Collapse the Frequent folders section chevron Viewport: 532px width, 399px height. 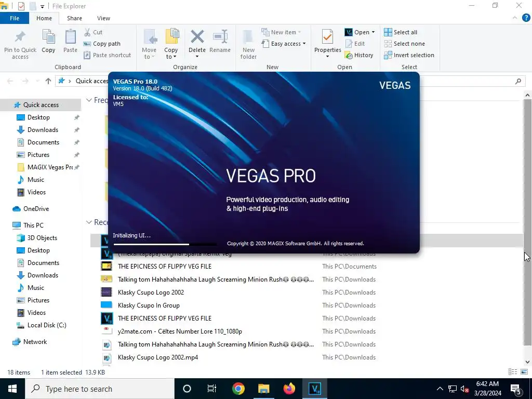(x=89, y=100)
